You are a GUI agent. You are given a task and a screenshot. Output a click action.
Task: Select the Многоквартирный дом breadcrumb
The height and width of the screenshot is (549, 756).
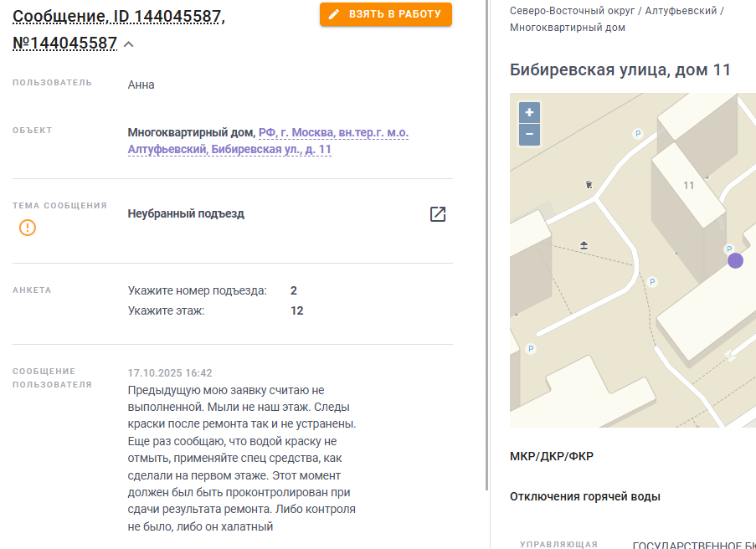568,28
